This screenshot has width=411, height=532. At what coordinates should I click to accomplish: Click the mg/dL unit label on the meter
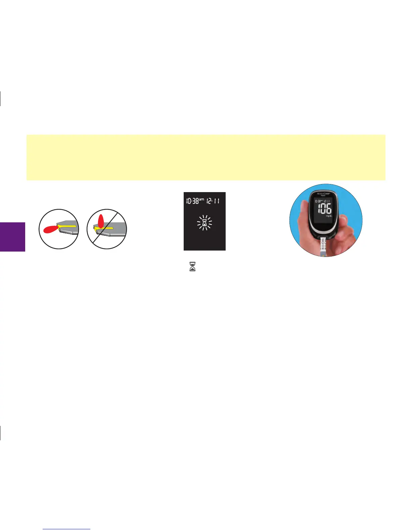click(329, 216)
